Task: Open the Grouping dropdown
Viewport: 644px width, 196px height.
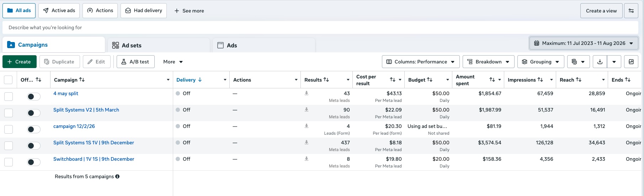Action: (541, 62)
